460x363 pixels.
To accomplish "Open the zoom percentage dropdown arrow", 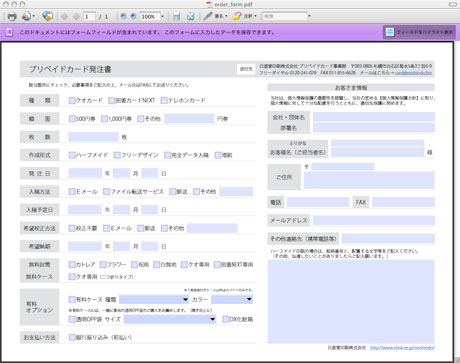I will point(162,16).
